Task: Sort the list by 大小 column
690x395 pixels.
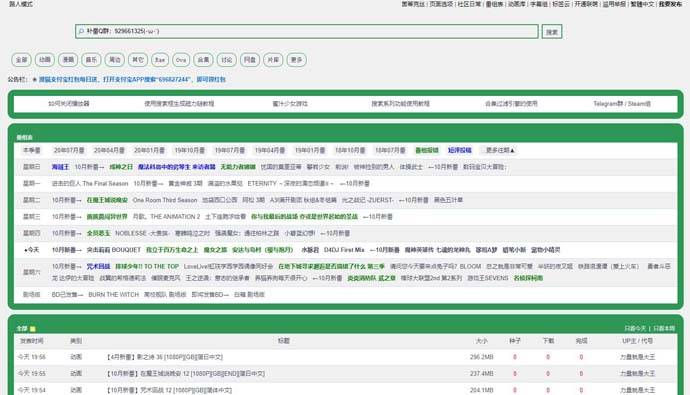Action: tap(481, 341)
